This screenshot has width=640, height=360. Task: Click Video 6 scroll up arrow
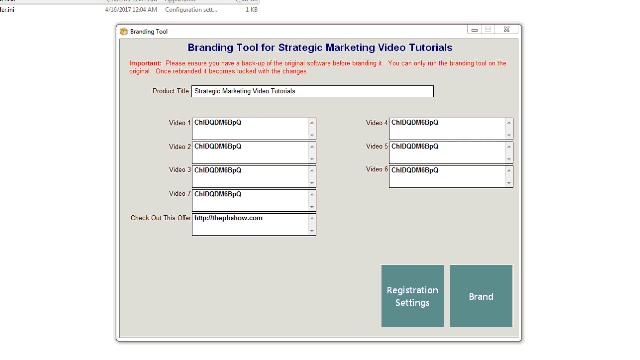[509, 170]
